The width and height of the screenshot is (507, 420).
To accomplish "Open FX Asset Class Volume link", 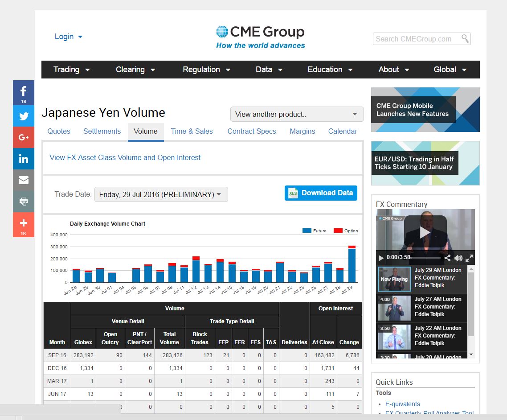I will [x=125, y=157].
